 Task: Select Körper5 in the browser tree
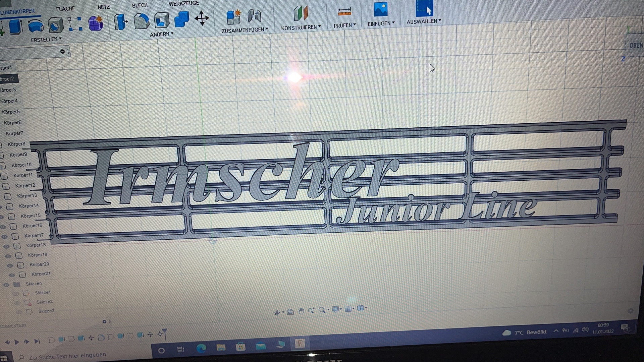tap(11, 112)
